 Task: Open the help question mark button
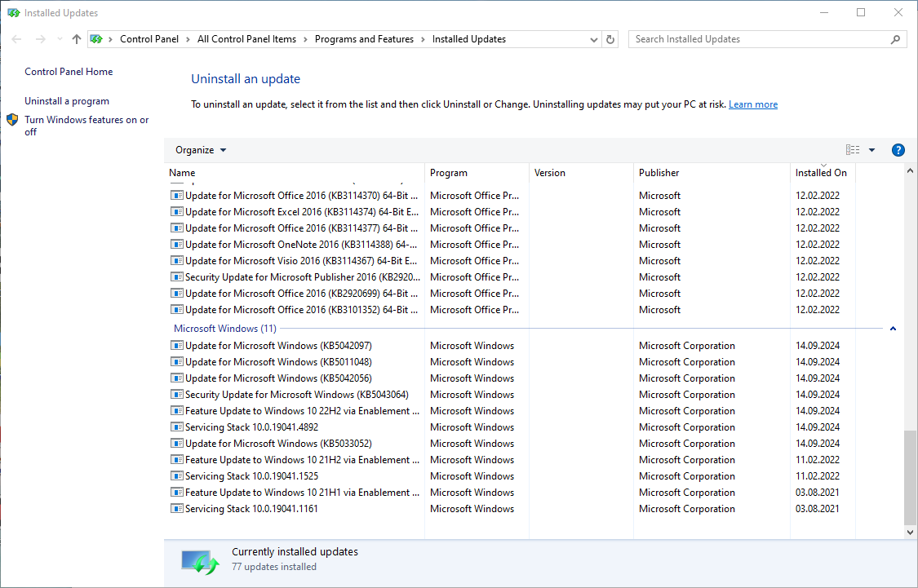pyautogui.click(x=898, y=150)
